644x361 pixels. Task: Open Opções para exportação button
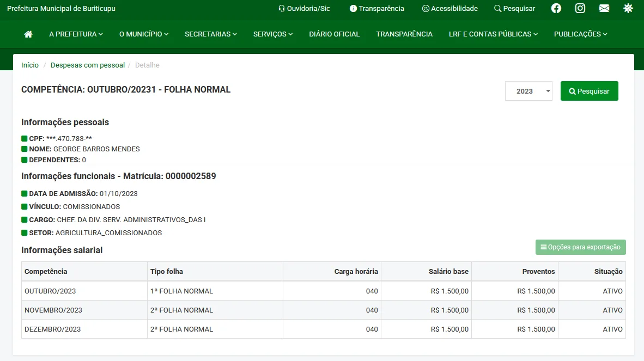point(580,247)
